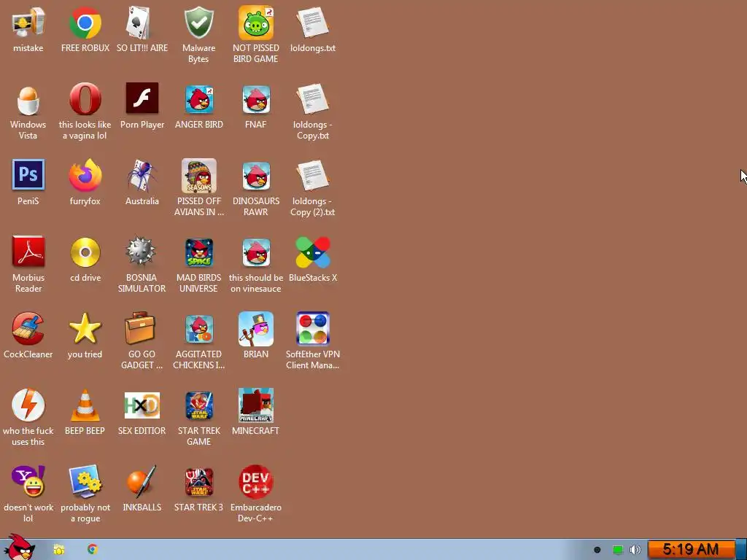Open the volume speaker tray icon
This screenshot has height=560, width=747.
click(x=635, y=550)
